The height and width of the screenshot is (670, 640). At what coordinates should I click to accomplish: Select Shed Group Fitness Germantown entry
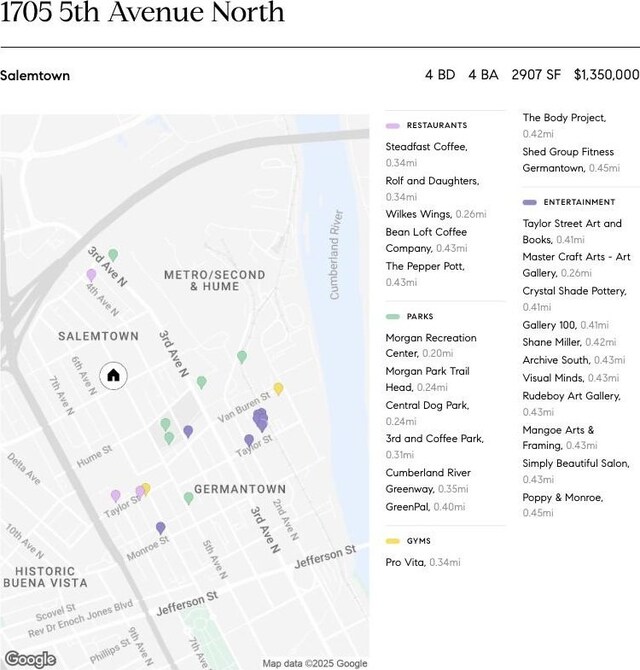[571, 160]
